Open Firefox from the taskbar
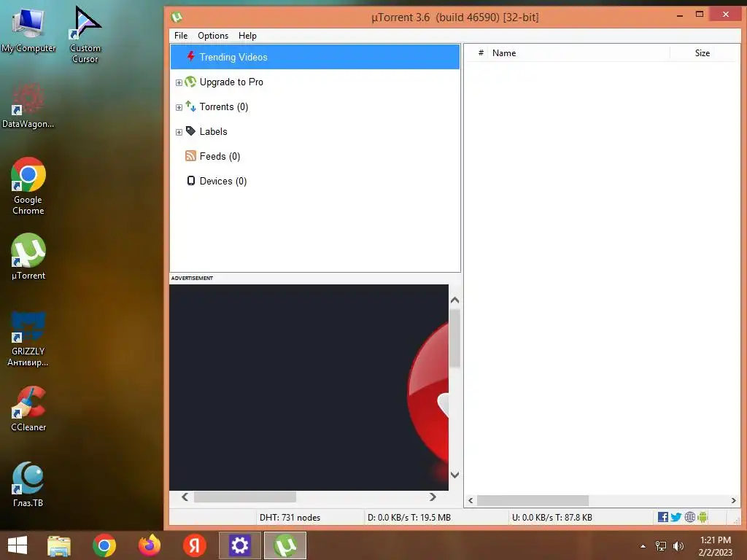 150,545
